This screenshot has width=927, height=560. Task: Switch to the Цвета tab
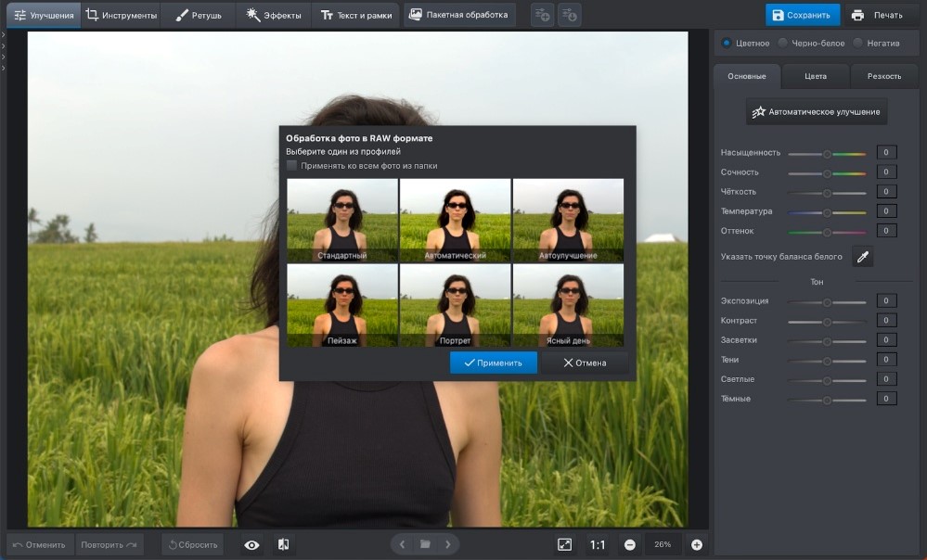coord(815,76)
